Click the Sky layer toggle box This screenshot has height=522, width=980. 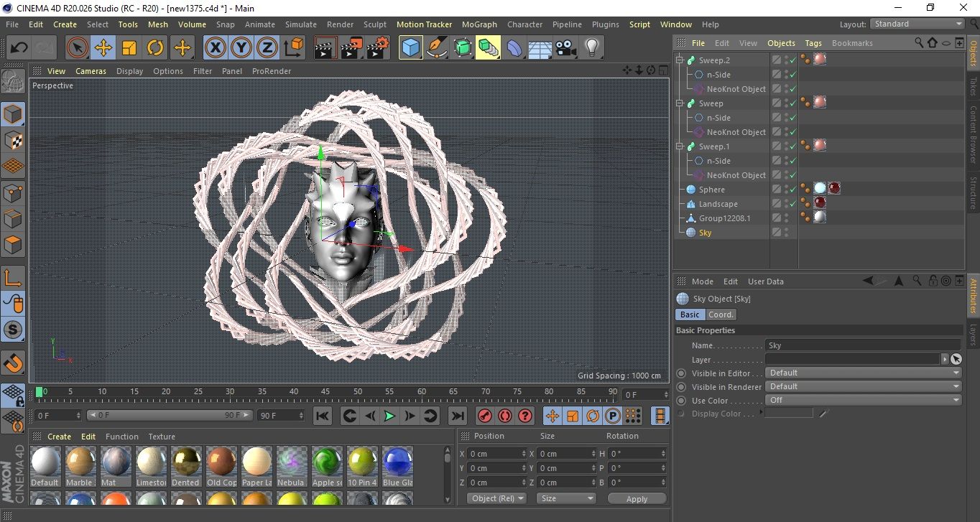coord(776,233)
